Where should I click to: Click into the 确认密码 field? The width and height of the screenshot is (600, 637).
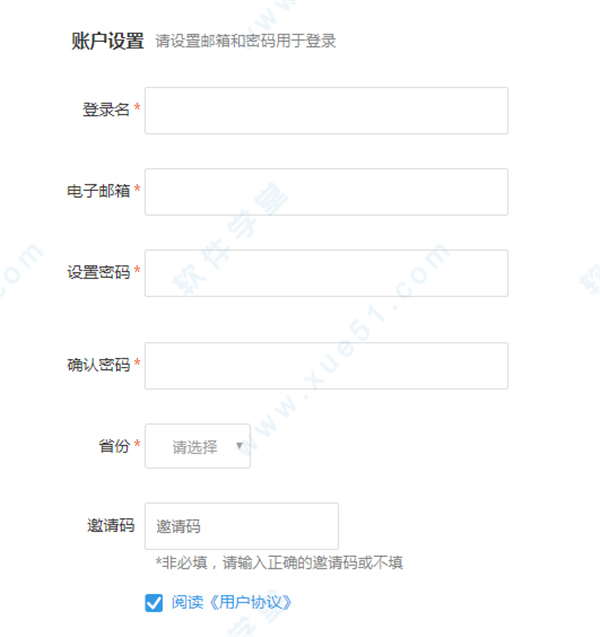326,366
